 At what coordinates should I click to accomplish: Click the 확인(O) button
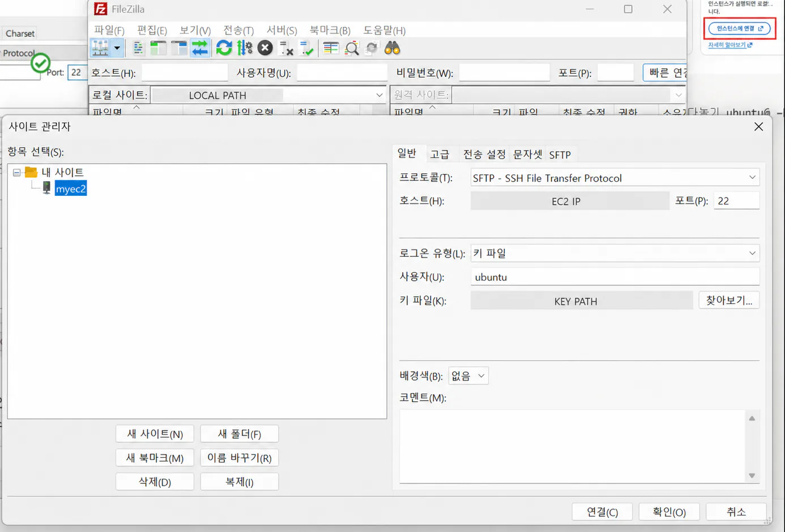(669, 512)
